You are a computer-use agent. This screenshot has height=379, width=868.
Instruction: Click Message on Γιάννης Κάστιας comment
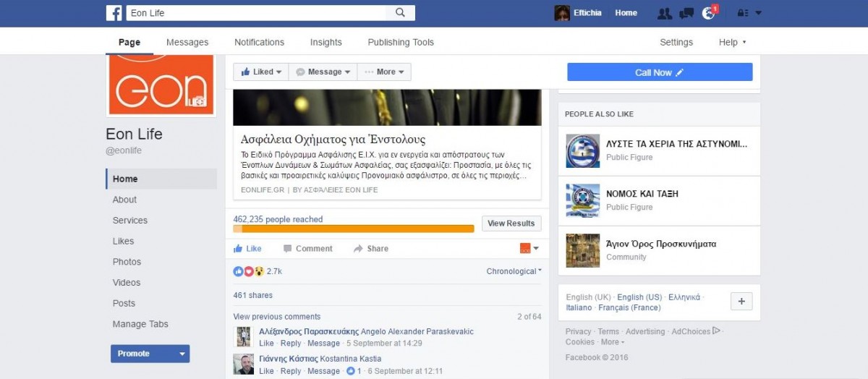323,371
